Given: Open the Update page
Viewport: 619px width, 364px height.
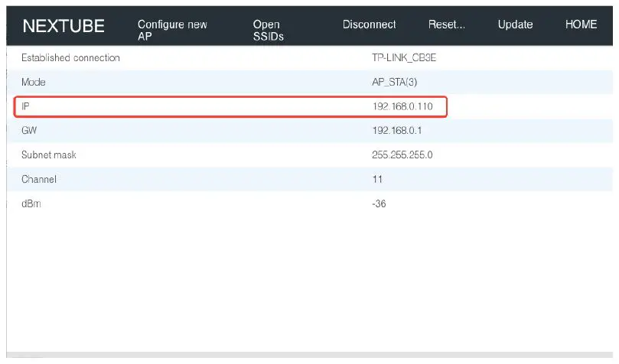Looking at the screenshot, I should 515,24.
